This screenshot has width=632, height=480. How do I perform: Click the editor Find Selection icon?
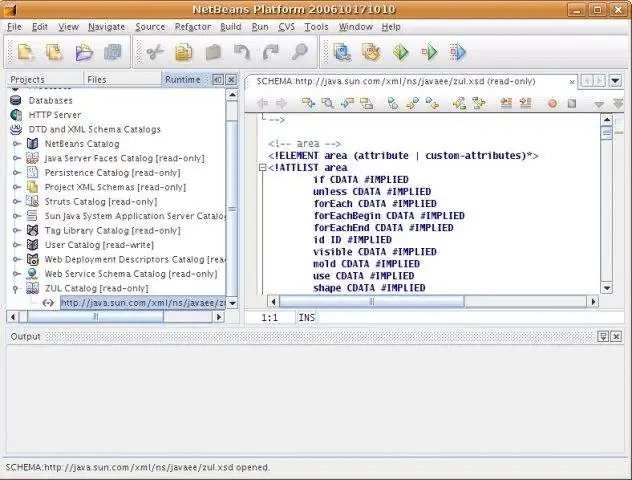308,104
